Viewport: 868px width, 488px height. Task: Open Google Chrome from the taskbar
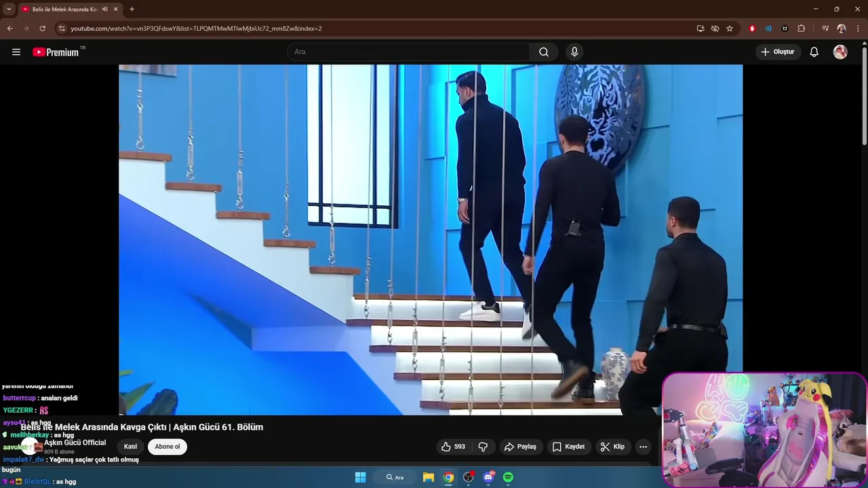[x=448, y=477]
